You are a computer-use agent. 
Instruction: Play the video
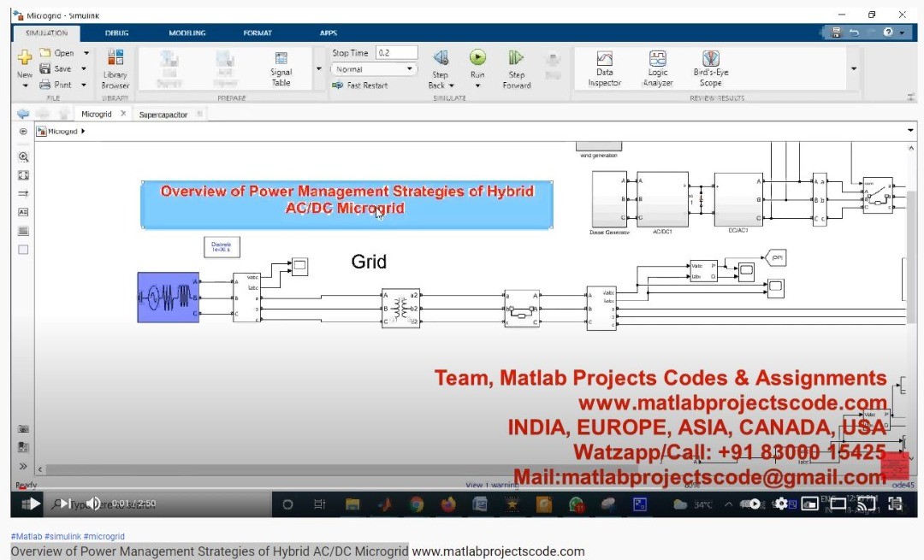click(x=33, y=504)
